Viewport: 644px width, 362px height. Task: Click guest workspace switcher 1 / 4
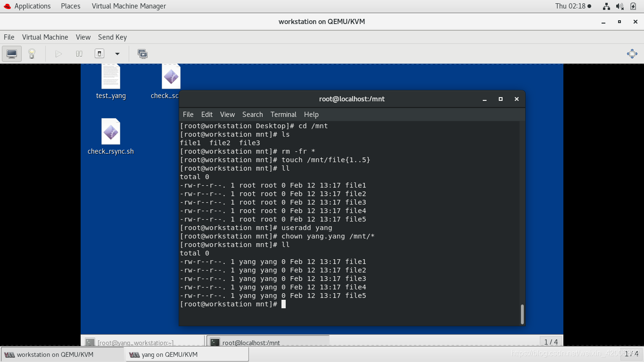tap(551, 342)
